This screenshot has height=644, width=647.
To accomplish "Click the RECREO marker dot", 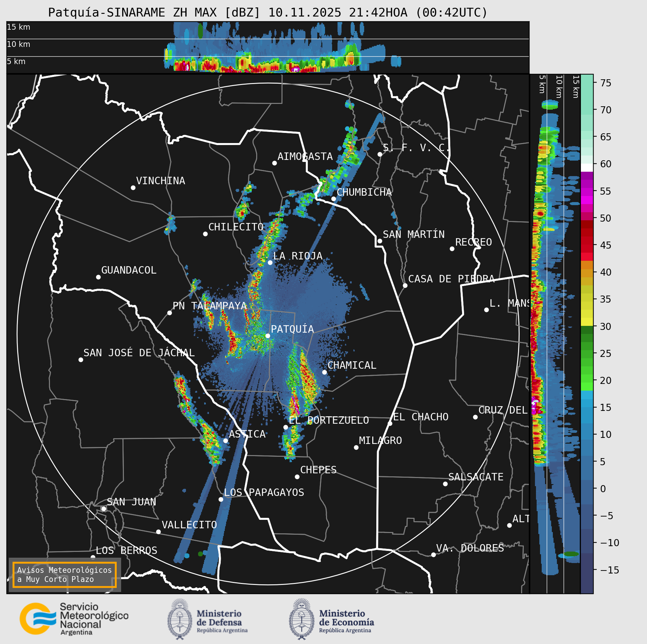I will 452,249.
